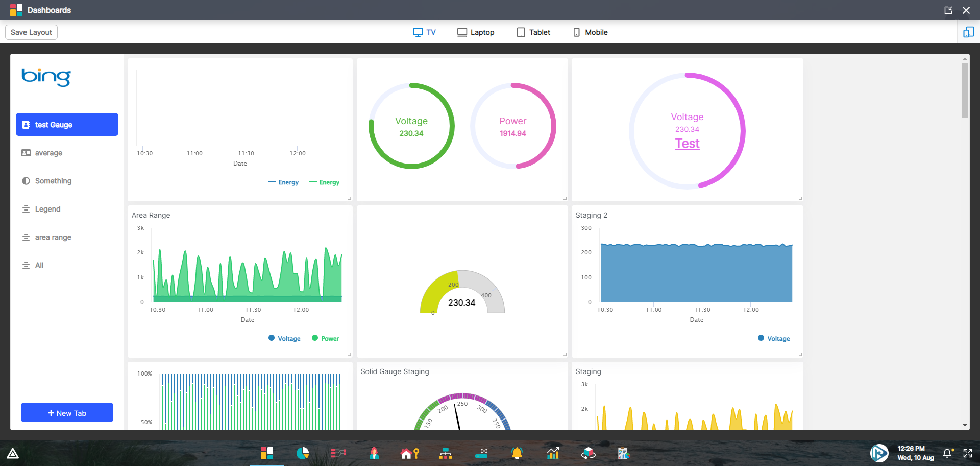
Task: Open the router icon in the taskbar
Action: pos(481,453)
